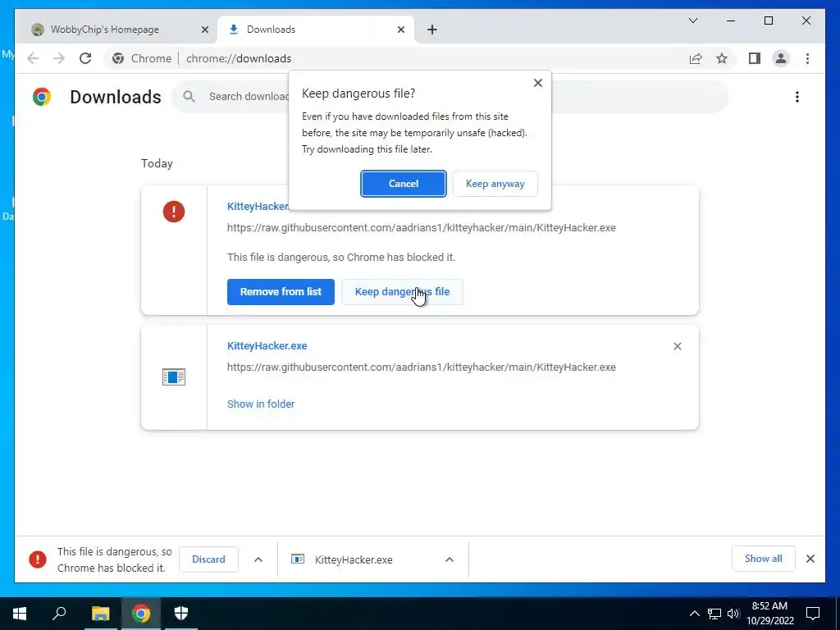
Task: Toggle the side panel icon
Action: tap(755, 58)
